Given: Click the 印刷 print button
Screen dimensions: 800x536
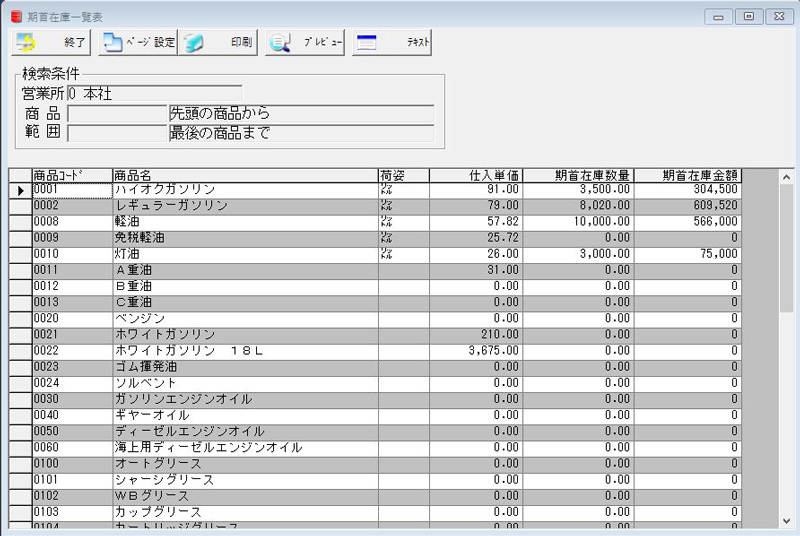Looking at the screenshot, I should click(218, 43).
